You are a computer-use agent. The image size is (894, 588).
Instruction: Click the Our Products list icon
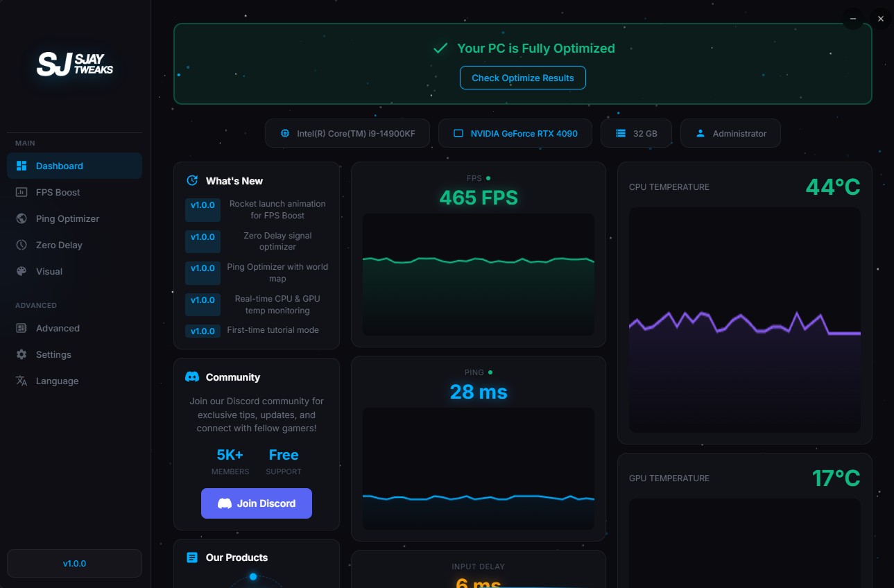tap(192, 557)
